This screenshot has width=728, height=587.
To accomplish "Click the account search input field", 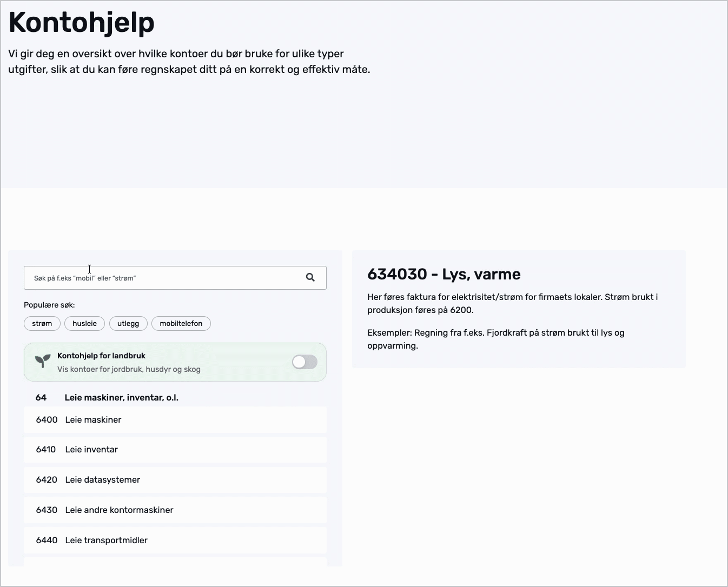I will [x=175, y=278].
